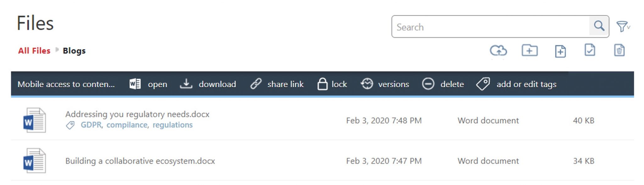Click share link action

click(277, 84)
